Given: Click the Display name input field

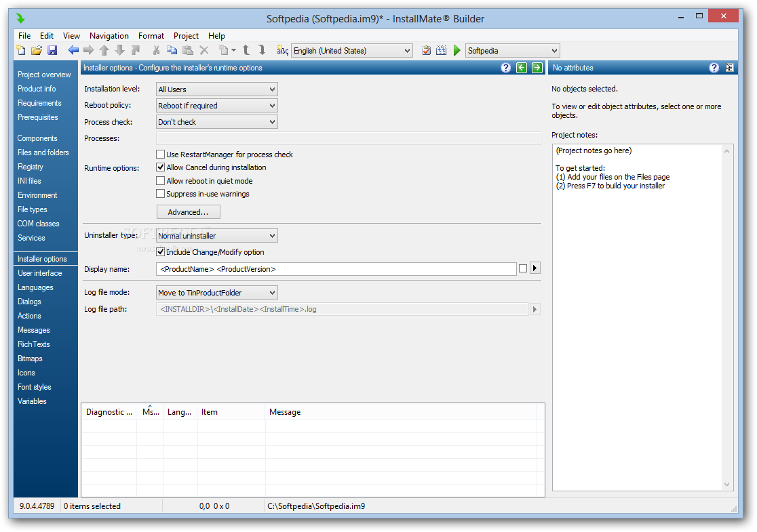Looking at the screenshot, I should (336, 269).
